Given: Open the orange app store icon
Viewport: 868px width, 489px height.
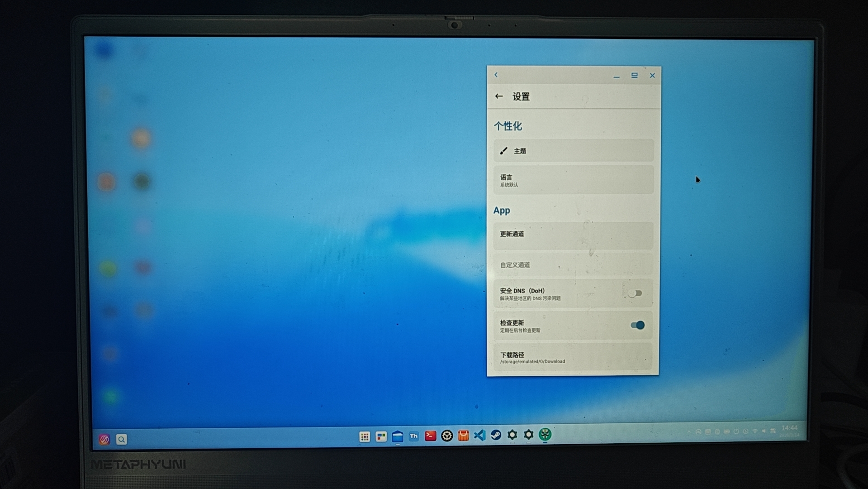Looking at the screenshot, I should pyautogui.click(x=463, y=436).
